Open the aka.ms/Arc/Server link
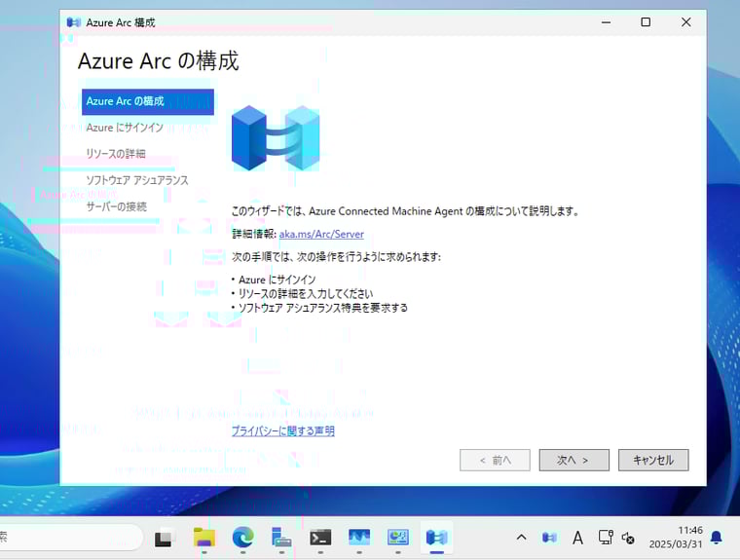Viewport: 740px width, 560px height. pyautogui.click(x=321, y=234)
